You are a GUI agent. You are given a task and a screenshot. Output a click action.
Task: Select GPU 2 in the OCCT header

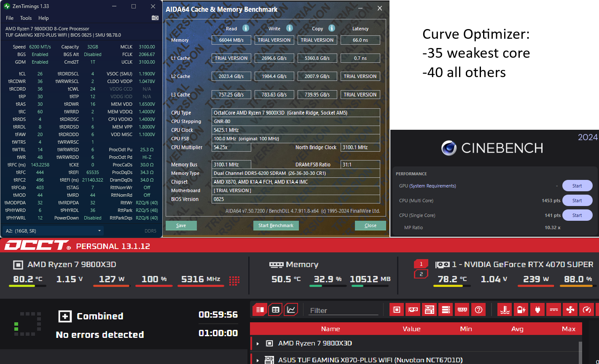pyautogui.click(x=421, y=274)
